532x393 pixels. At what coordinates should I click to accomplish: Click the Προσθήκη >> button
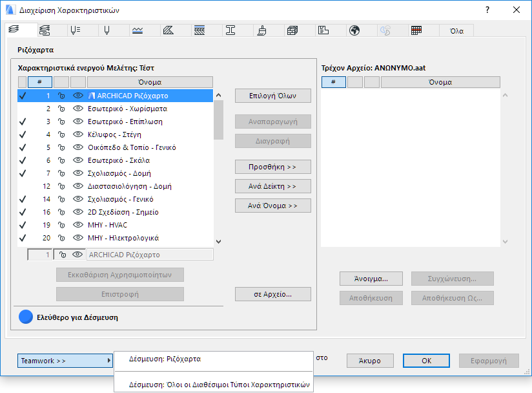(273, 167)
